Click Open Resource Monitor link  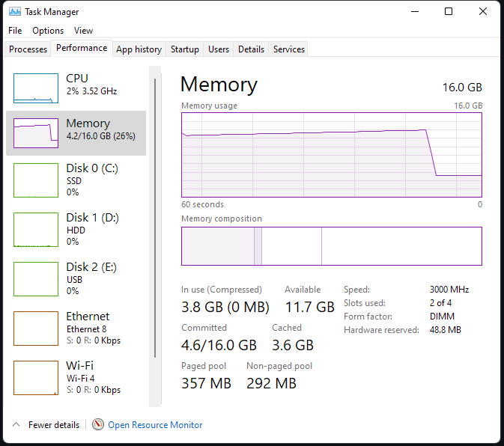pos(155,425)
